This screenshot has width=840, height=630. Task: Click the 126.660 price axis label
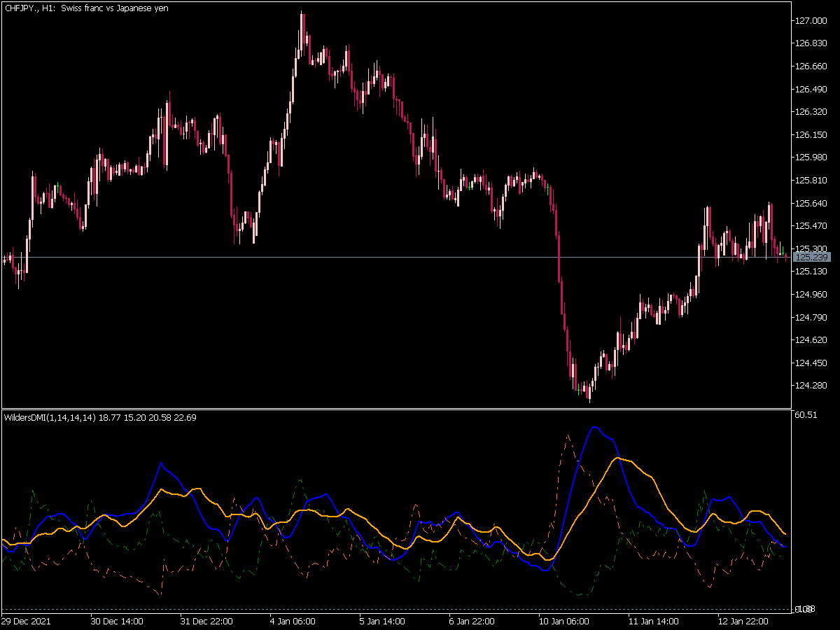coord(812,66)
